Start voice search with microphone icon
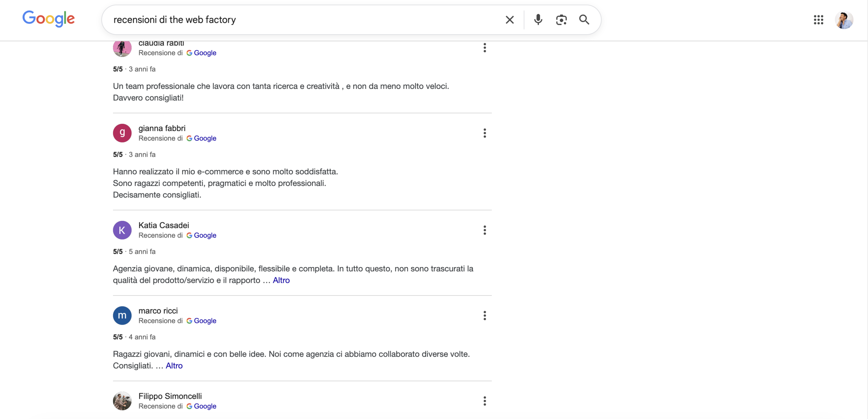The image size is (868, 419). click(538, 20)
